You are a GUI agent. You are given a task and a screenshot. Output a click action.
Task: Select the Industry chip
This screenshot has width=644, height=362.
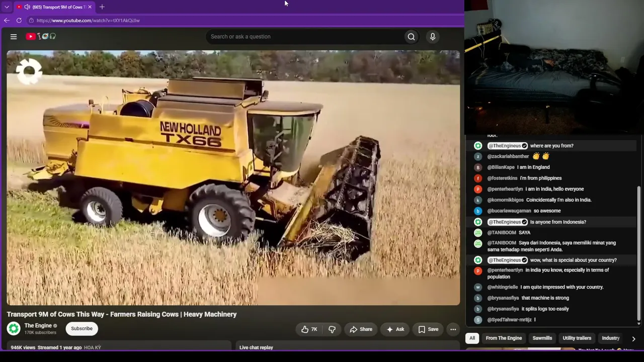[610, 338]
